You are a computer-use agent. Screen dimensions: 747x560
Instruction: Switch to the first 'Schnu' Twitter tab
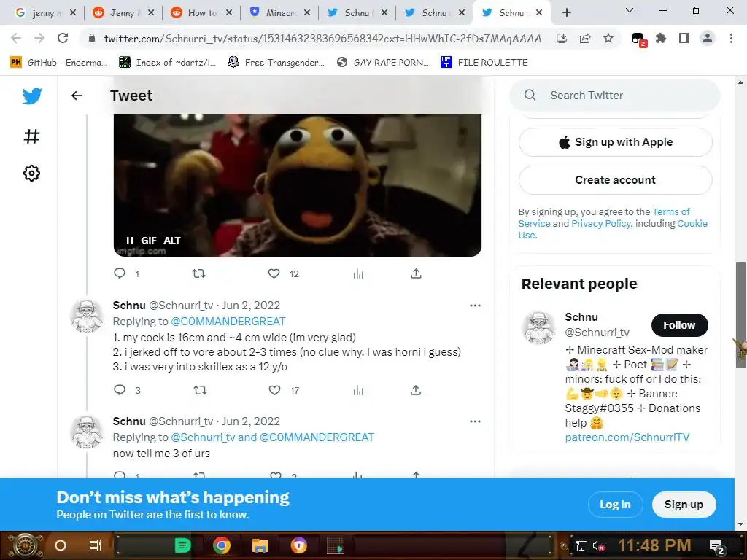coord(356,13)
